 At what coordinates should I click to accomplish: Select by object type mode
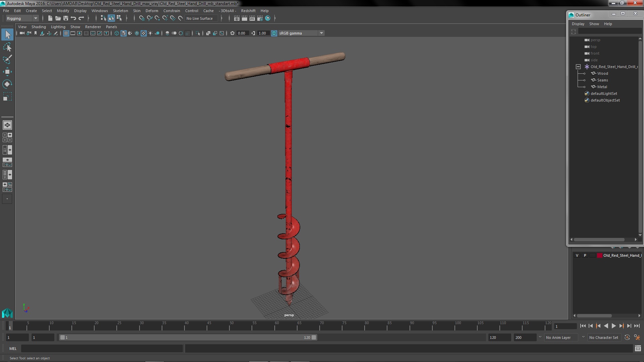click(111, 18)
